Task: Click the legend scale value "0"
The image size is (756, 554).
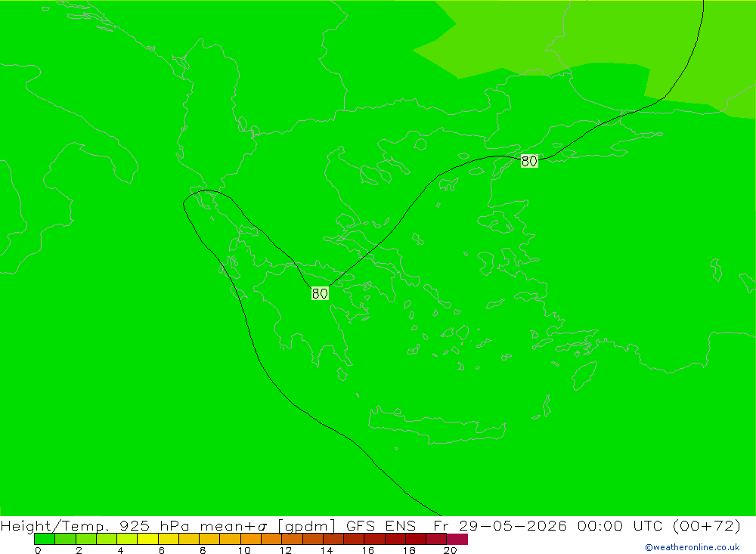Action: pos(38,550)
